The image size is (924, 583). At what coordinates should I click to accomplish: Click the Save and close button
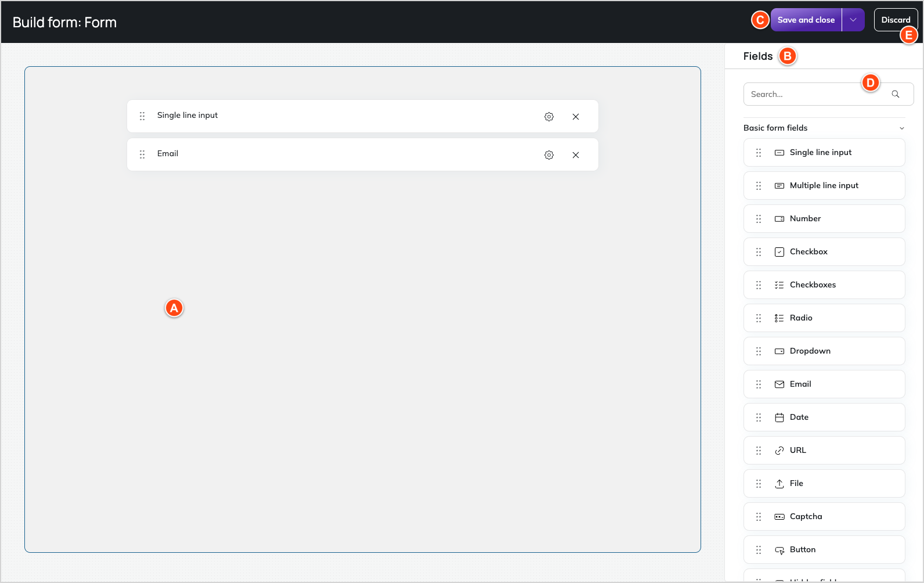[x=806, y=20]
